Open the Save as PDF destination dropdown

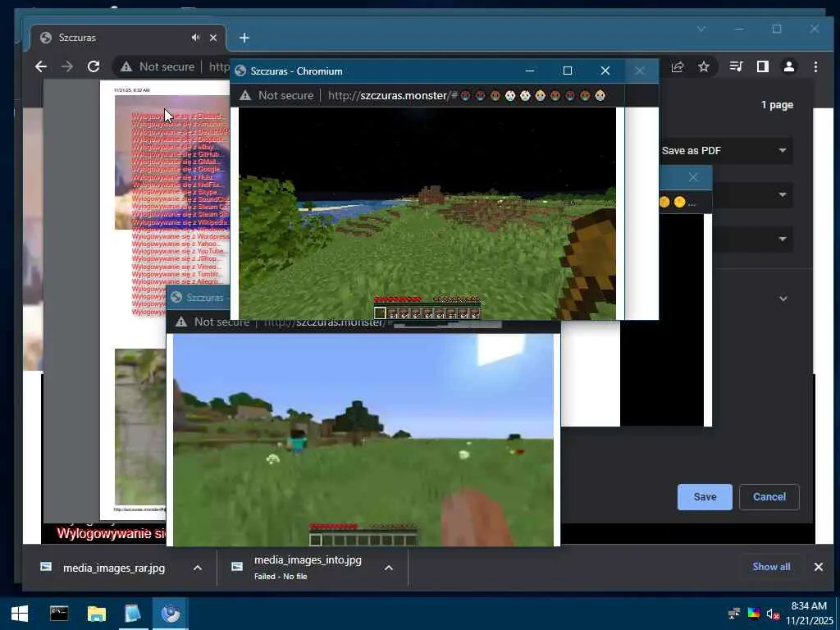click(725, 151)
